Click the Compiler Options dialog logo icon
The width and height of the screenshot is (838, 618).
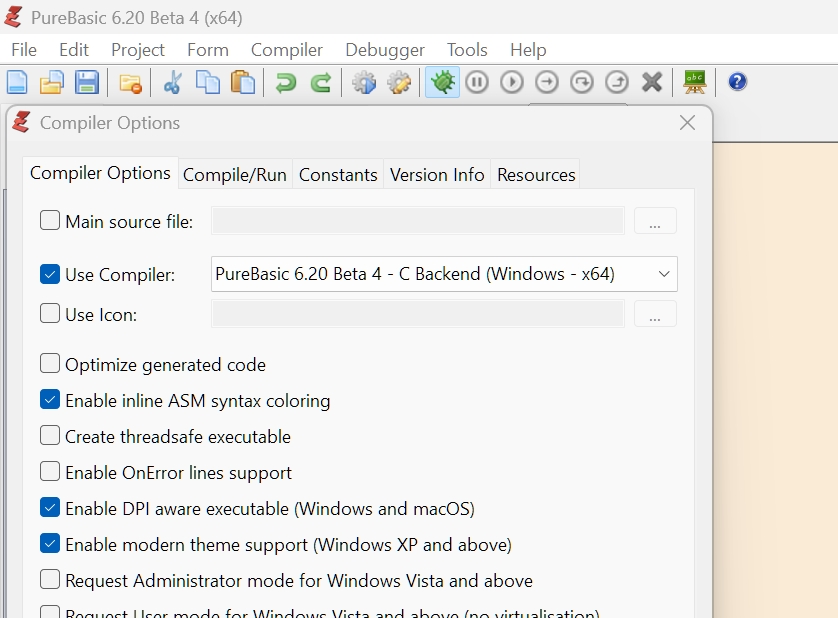pos(21,122)
